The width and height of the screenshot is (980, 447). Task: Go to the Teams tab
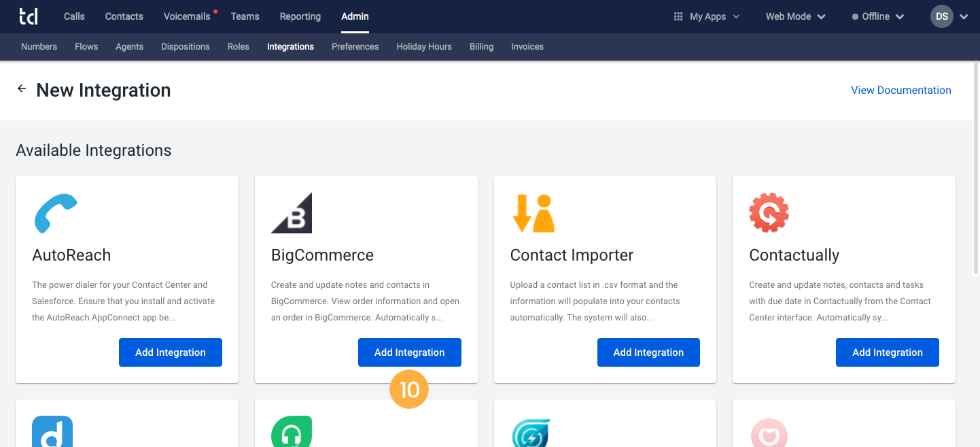[x=245, y=16]
